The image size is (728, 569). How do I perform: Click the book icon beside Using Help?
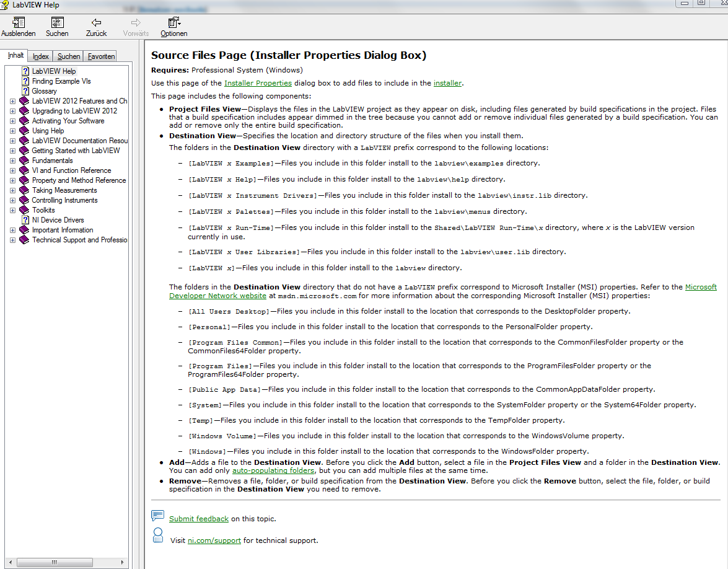(x=24, y=131)
